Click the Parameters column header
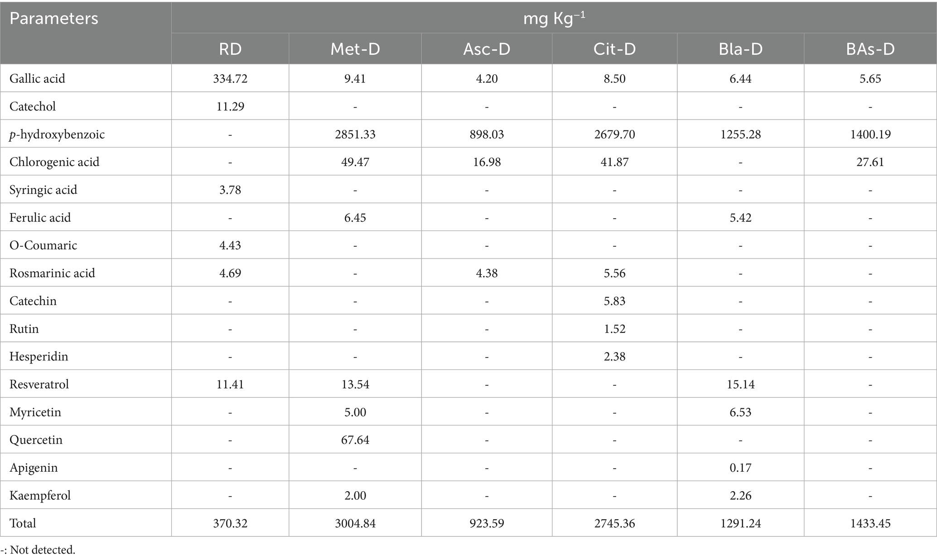The width and height of the screenshot is (937, 560). (x=54, y=19)
